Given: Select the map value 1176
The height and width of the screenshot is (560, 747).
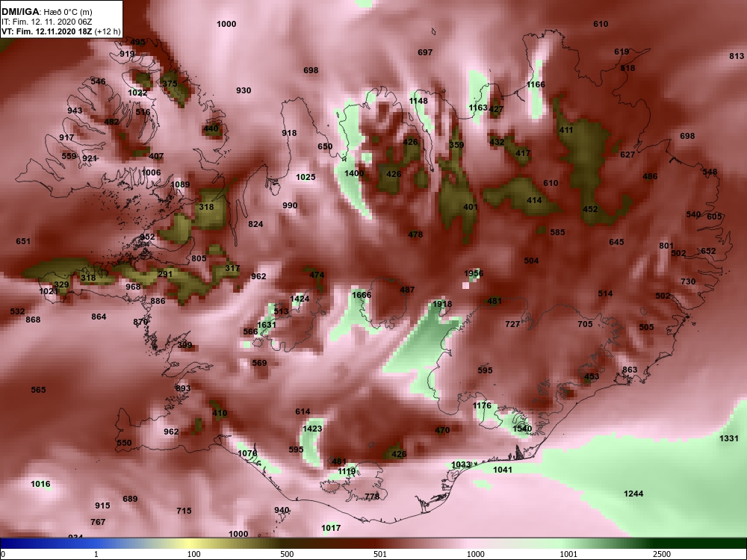Looking at the screenshot, I should click(482, 405).
